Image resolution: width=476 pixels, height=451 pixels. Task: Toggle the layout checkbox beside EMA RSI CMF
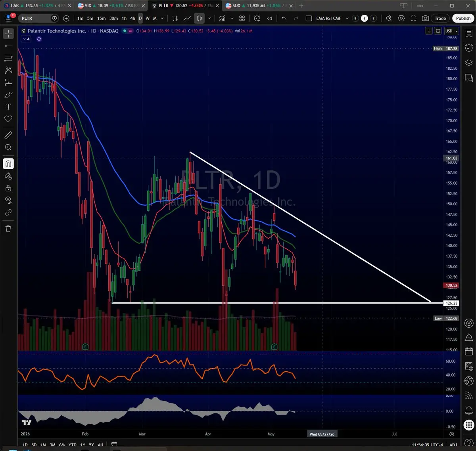point(309,18)
